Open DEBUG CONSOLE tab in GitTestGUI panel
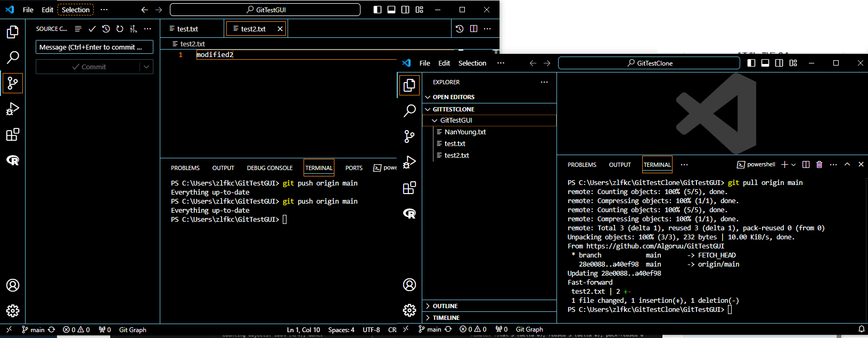This screenshot has width=868, height=338. pyautogui.click(x=269, y=168)
